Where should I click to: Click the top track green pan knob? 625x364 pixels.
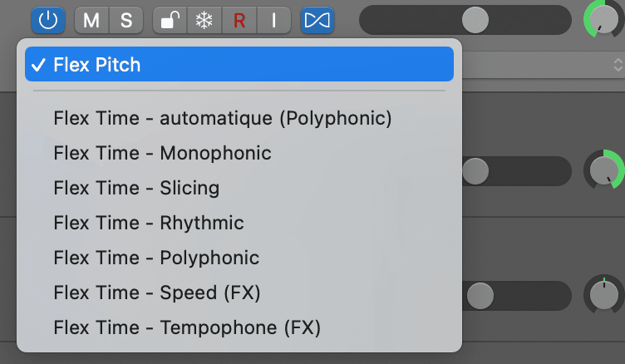[603, 19]
